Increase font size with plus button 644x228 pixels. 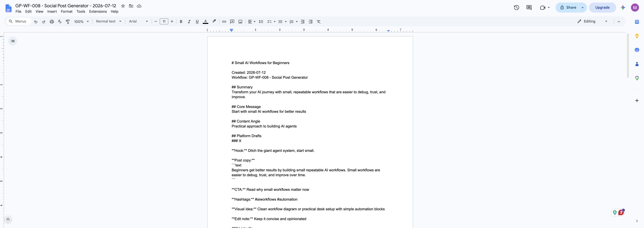click(x=172, y=22)
